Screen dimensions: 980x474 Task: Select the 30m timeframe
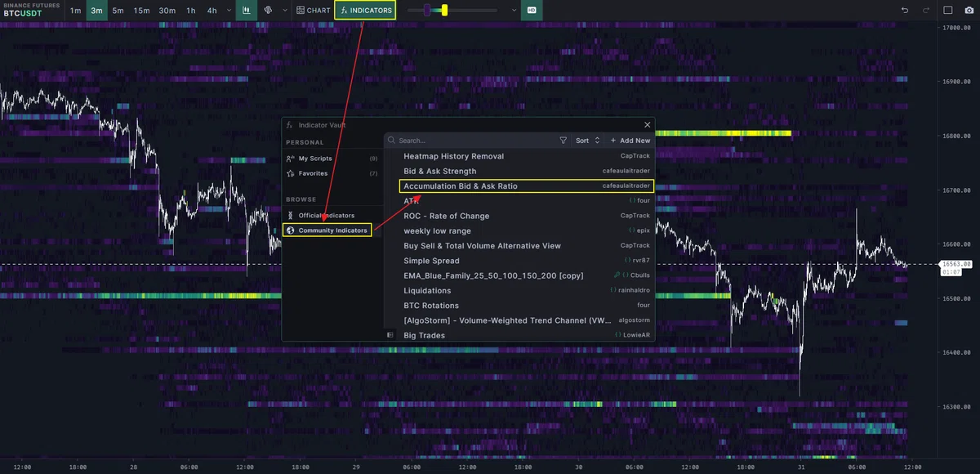click(167, 11)
